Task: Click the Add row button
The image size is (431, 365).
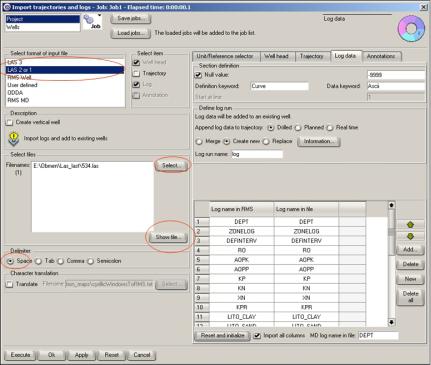Action: click(x=410, y=249)
